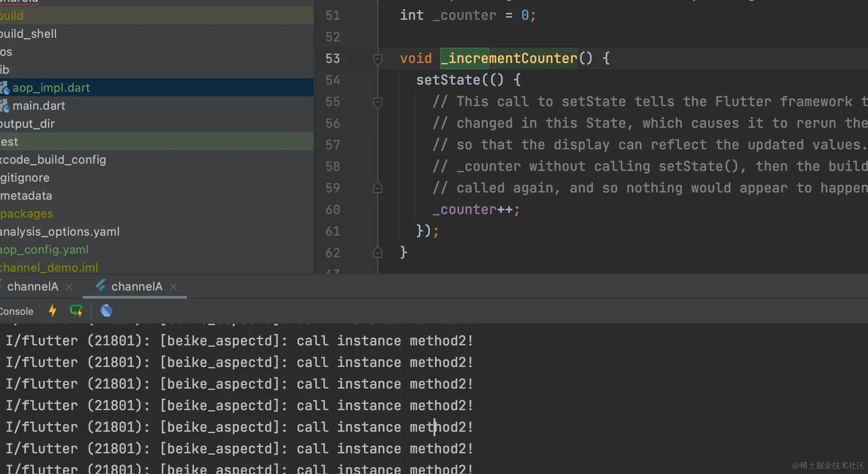Click line number 58 in the gutter
The width and height of the screenshot is (868, 474).
(x=332, y=166)
